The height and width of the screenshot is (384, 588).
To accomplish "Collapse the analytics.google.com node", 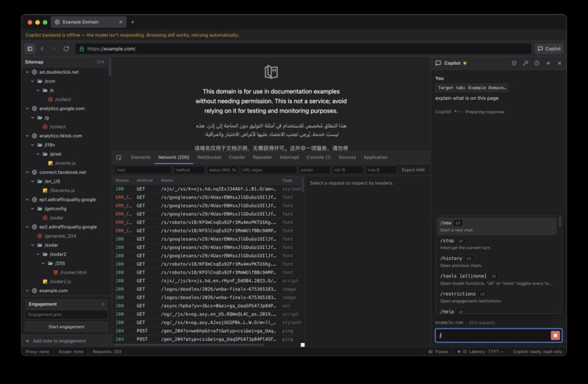I will [x=28, y=109].
